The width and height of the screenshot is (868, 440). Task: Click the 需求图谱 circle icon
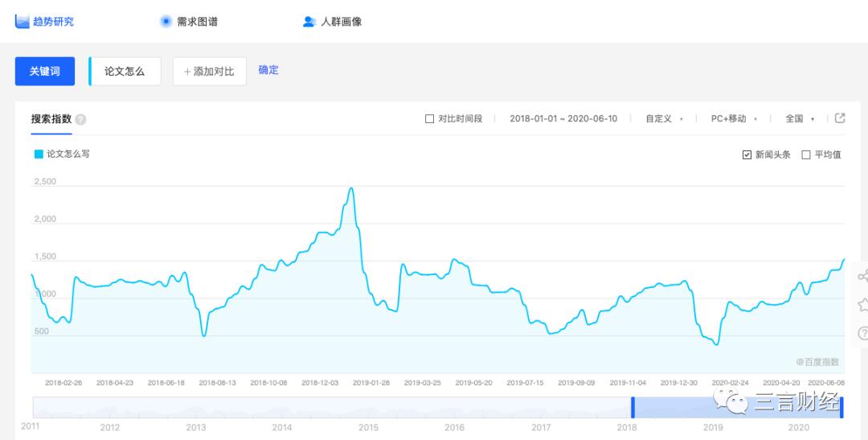[x=166, y=22]
